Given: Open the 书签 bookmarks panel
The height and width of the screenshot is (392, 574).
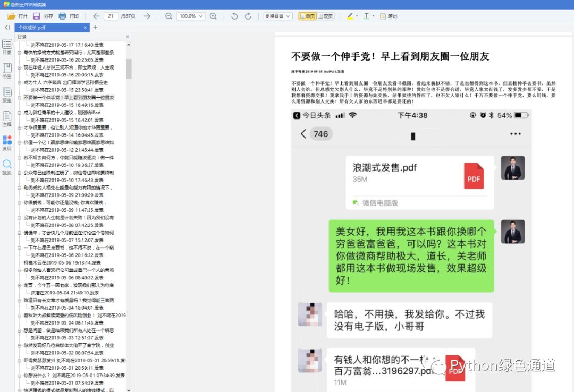Looking at the screenshot, I should coord(7,71).
